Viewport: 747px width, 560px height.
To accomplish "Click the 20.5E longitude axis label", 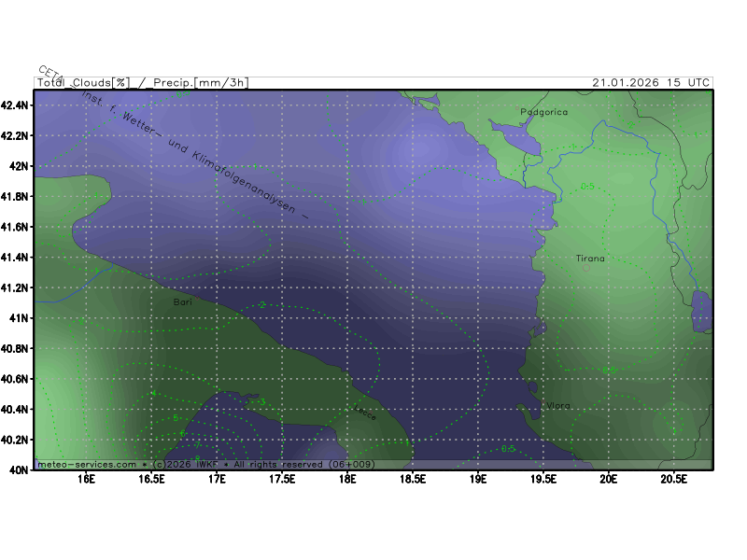I will click(x=673, y=481).
